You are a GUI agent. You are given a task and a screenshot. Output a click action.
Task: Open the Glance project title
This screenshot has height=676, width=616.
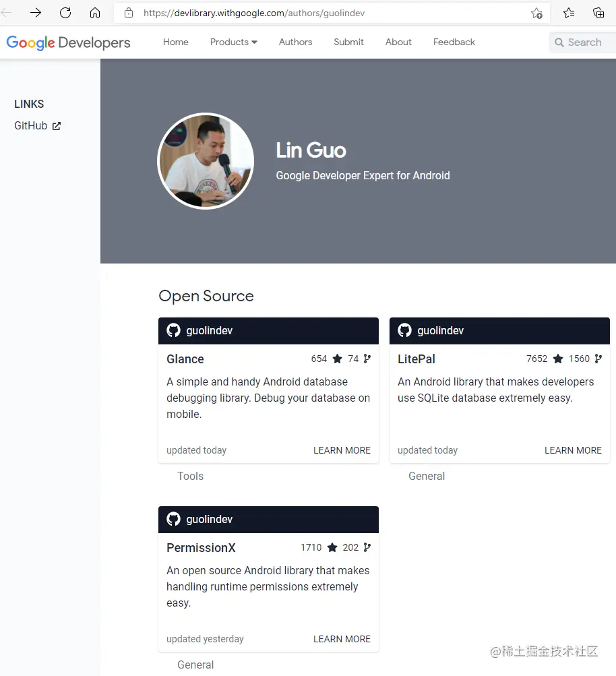[185, 359]
